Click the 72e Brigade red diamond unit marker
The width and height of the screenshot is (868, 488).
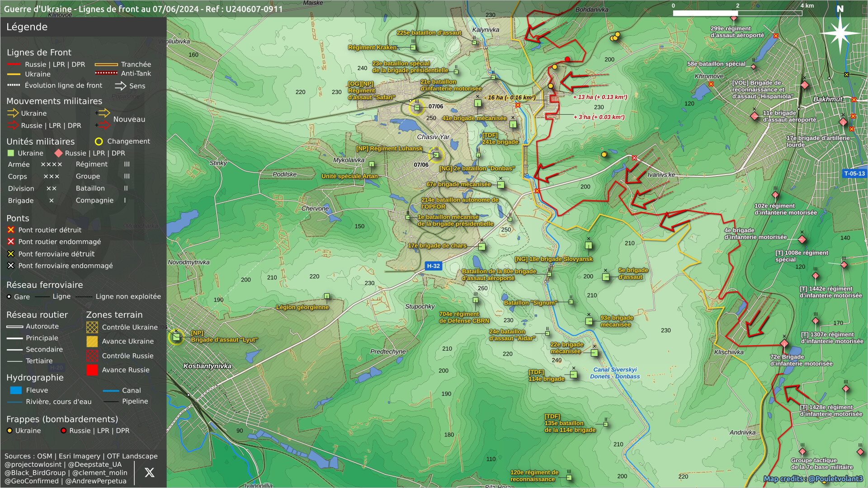click(784, 344)
